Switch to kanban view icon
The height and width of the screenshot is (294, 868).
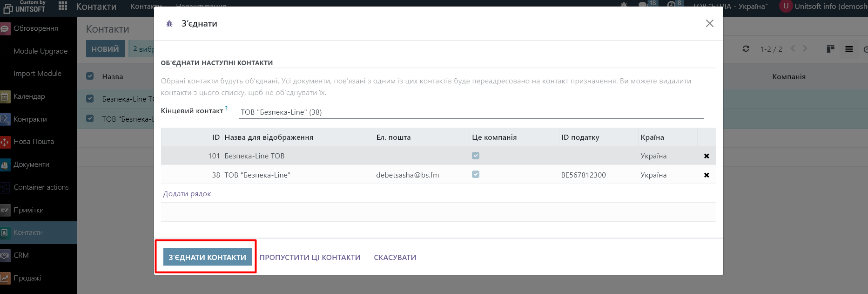point(830,49)
